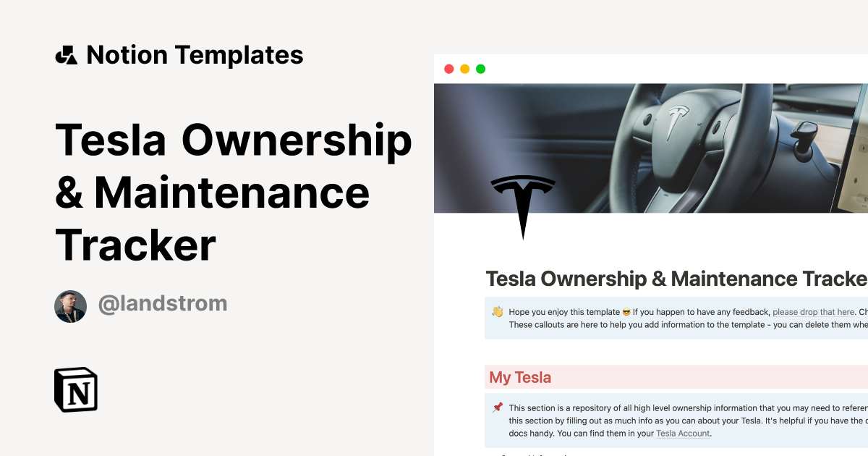Open the Tesla Account link
Image resolution: width=868 pixels, height=456 pixels.
[x=683, y=433]
